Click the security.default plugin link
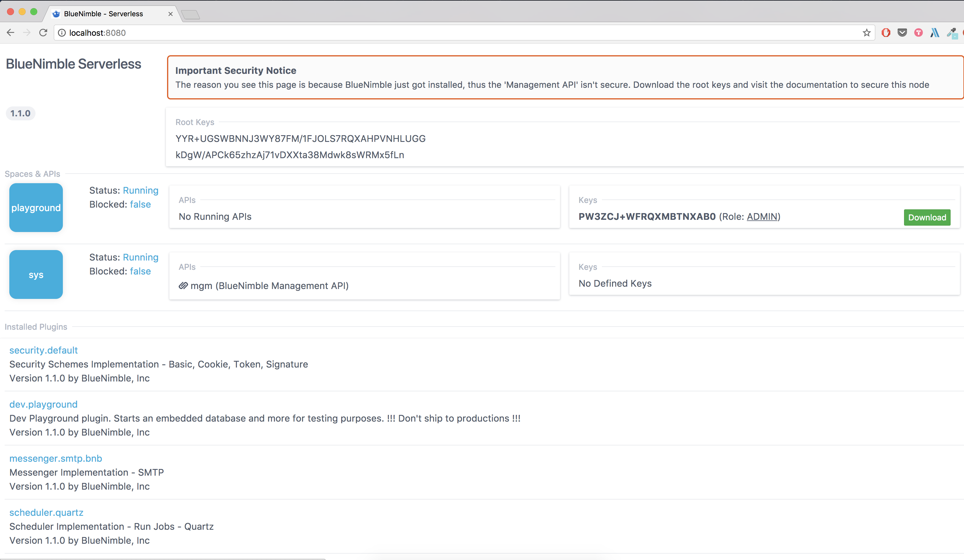 coord(43,350)
